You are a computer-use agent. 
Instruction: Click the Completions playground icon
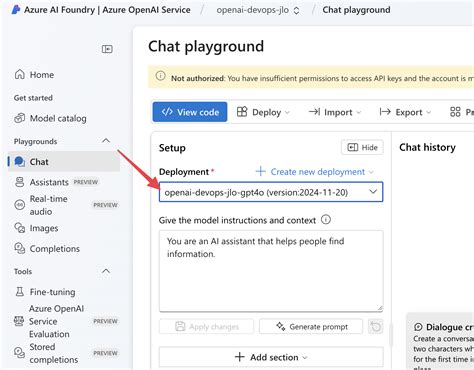click(20, 248)
